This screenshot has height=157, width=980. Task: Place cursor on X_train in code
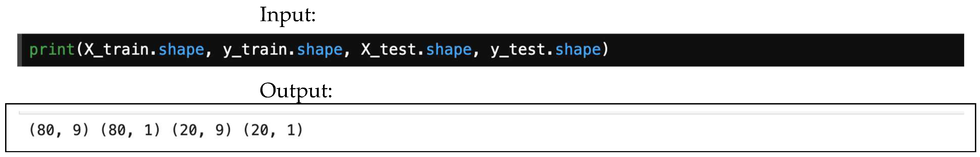(x=116, y=50)
